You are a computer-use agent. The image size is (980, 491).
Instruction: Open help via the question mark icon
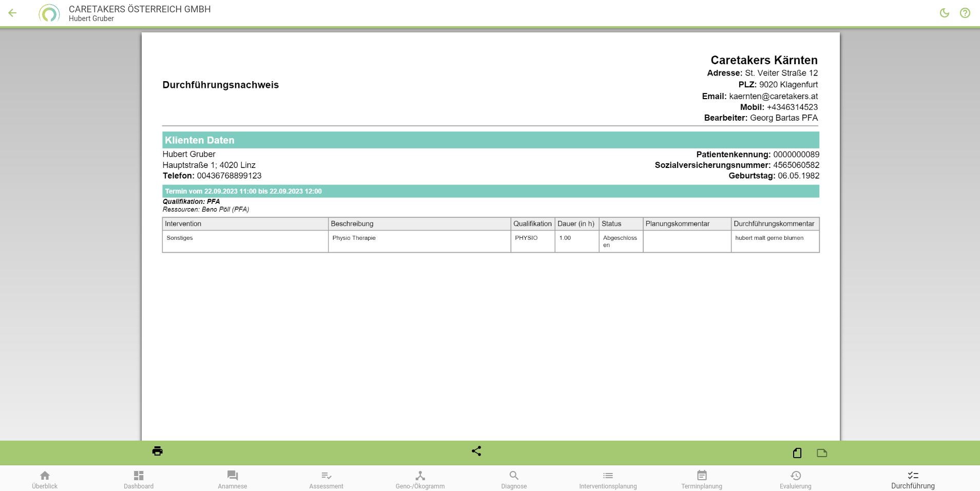pos(965,13)
